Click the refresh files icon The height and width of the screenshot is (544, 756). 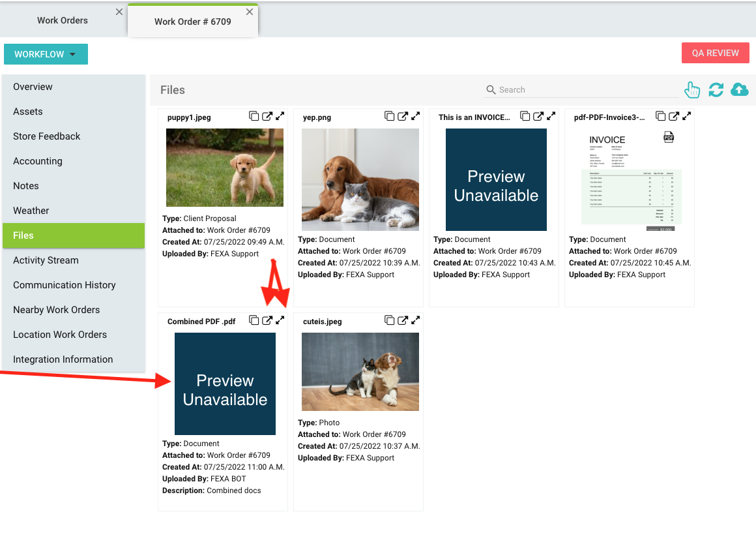pos(716,90)
